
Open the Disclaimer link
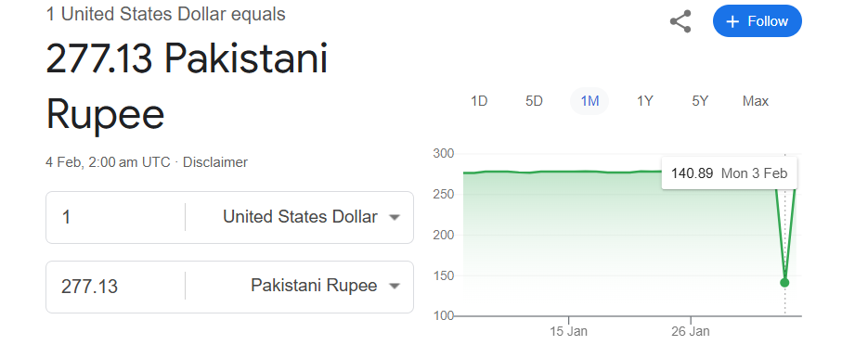tap(215, 162)
